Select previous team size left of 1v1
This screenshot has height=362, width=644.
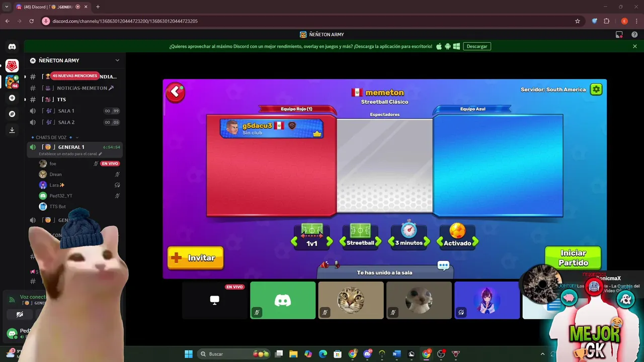[x=295, y=242]
